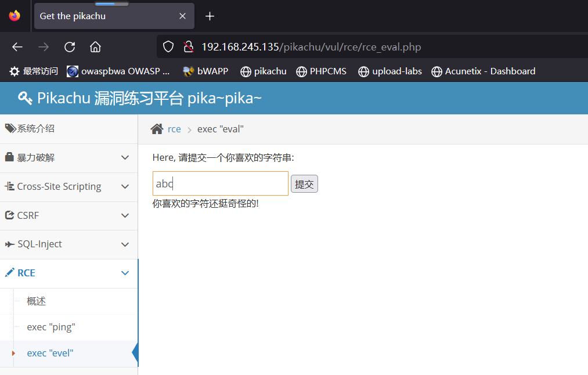Focus the address bar URL
This screenshot has width=588, height=375.
click(311, 47)
